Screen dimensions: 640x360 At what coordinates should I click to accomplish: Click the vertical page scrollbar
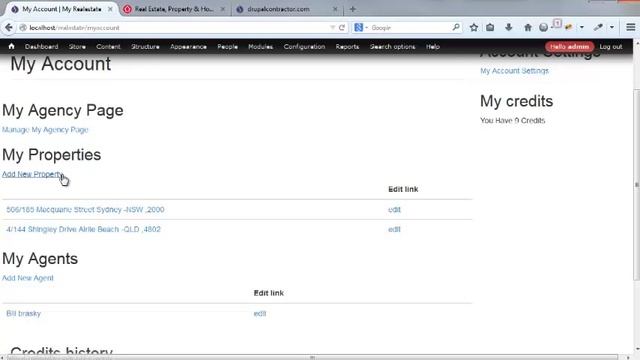coord(636,184)
